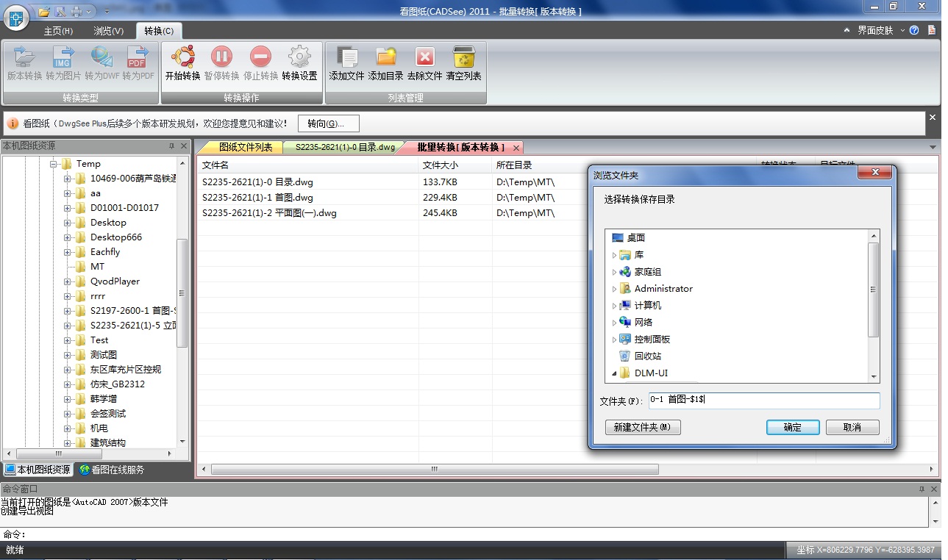Click the 文件夹(F) input field
948x560 pixels.
point(763,401)
